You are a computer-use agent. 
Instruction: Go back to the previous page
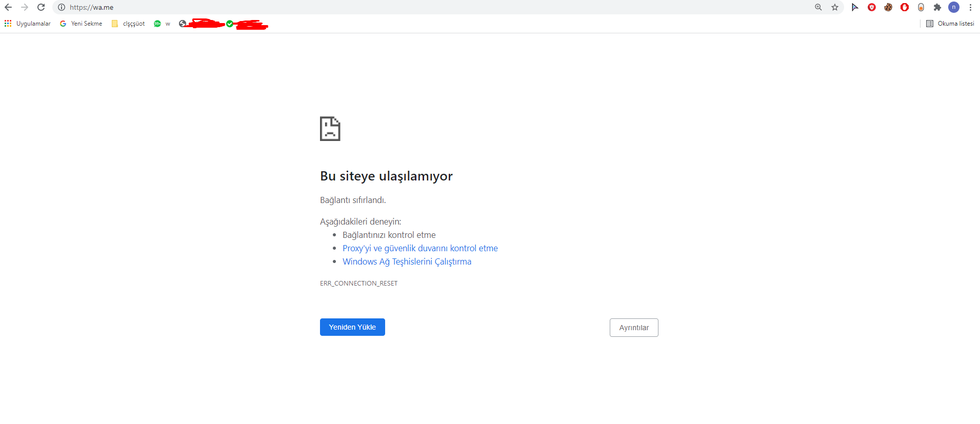8,7
